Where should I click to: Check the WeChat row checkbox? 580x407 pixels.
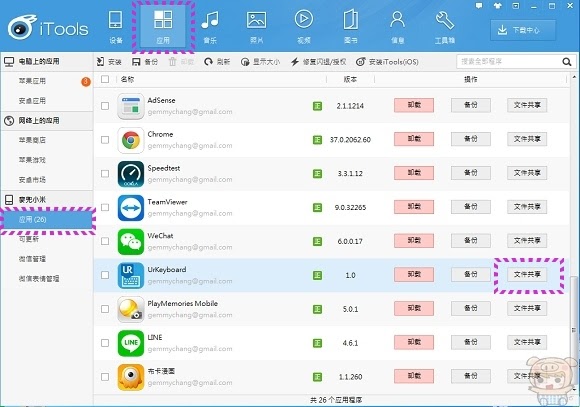105,241
